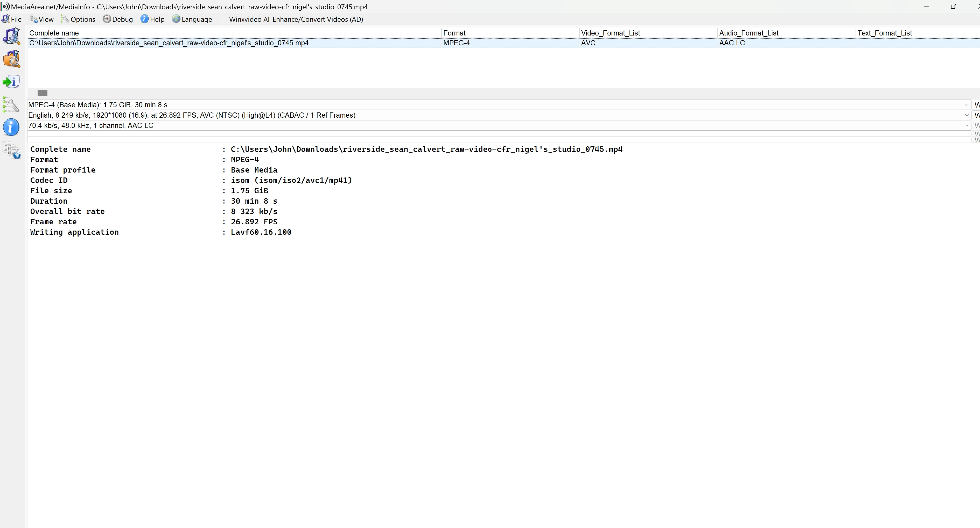Click the Open File sidebar icon
This screenshot has width=980, height=528.
pyautogui.click(x=11, y=37)
